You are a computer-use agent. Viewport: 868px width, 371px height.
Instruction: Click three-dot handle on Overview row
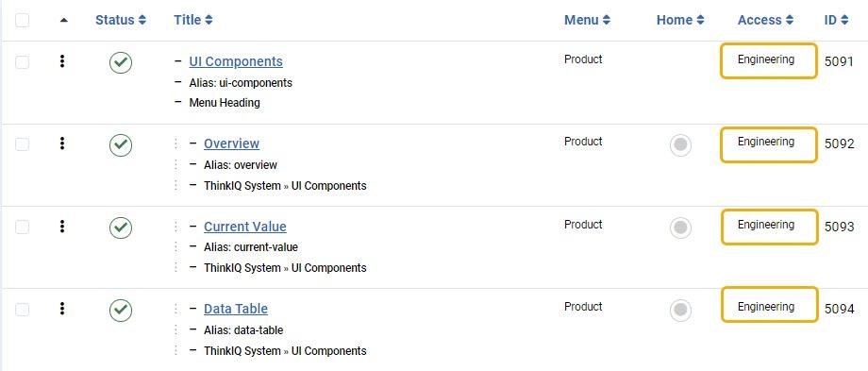pos(62,144)
